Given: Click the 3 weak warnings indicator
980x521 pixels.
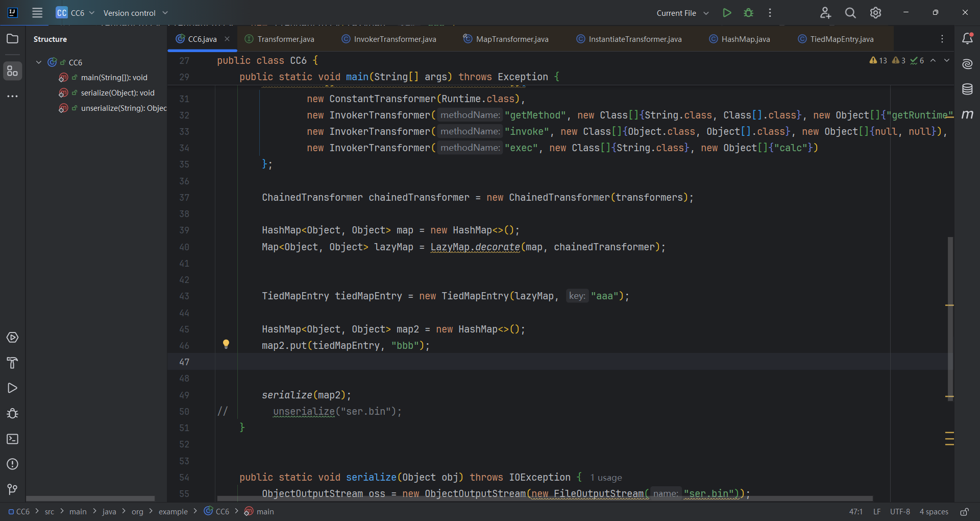Looking at the screenshot, I should [x=898, y=60].
